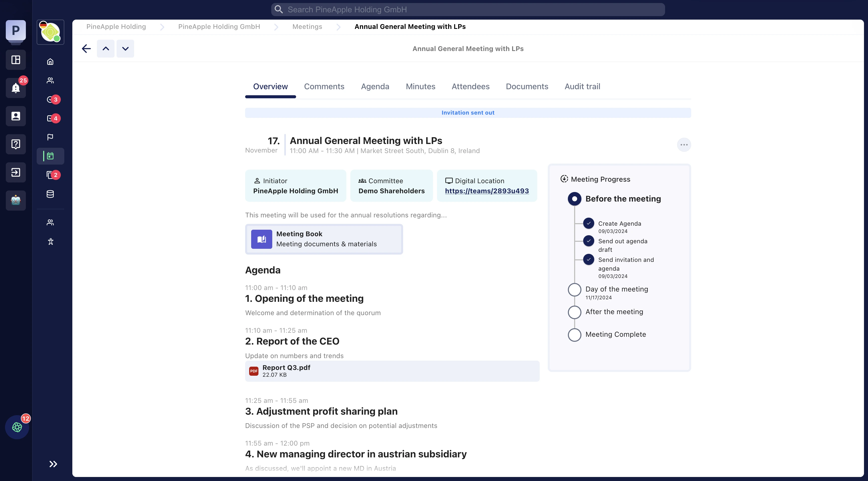This screenshot has height=481, width=868.
Task: Click the search magnifier icon
Action: coord(279,10)
